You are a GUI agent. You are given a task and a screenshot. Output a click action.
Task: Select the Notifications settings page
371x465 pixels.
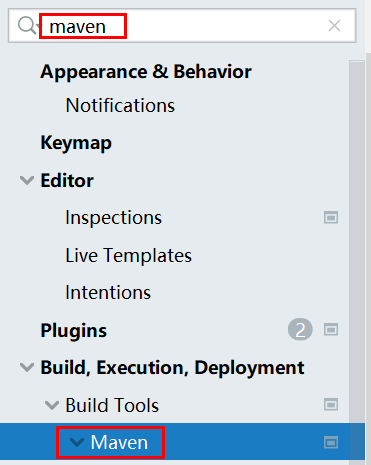[120, 106]
